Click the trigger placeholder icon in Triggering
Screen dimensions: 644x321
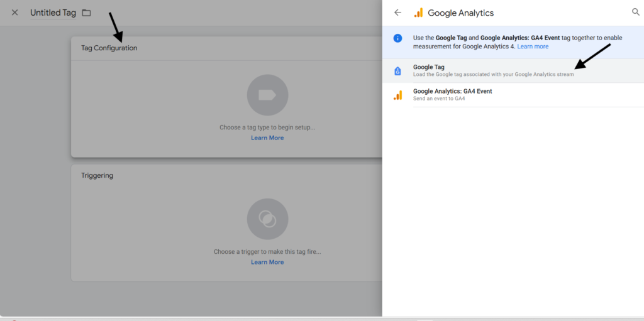[x=267, y=219]
